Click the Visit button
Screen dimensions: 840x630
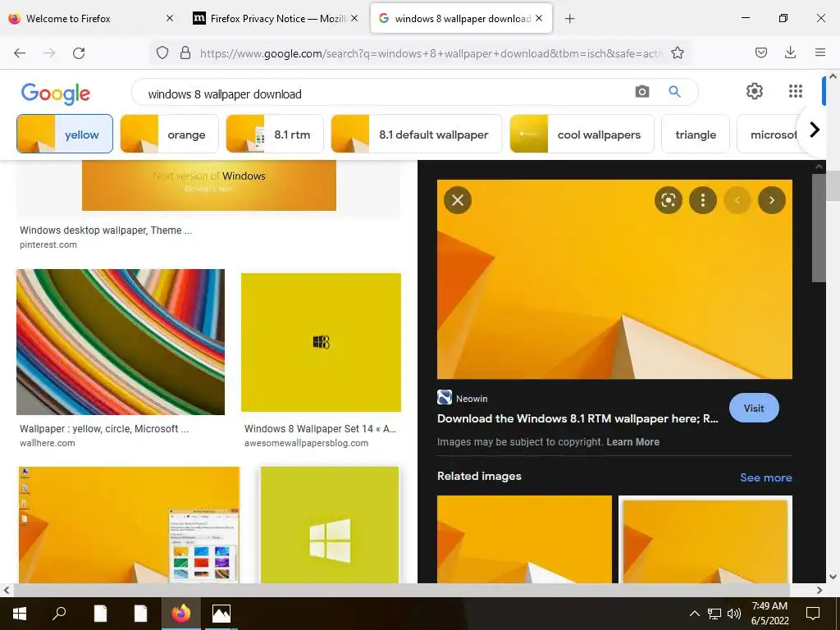tap(754, 409)
